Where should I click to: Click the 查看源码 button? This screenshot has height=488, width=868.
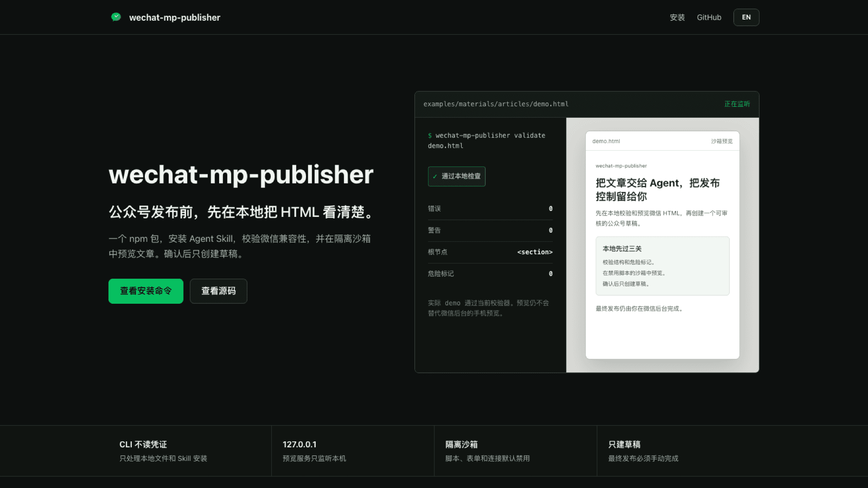[x=218, y=291]
